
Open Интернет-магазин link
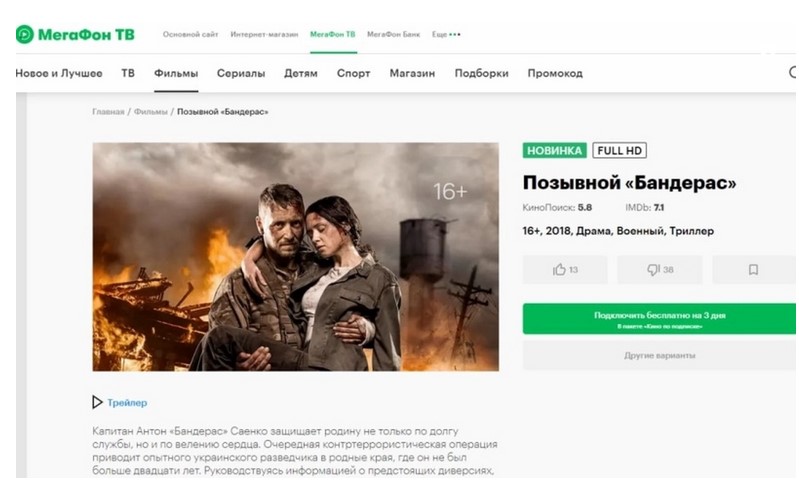tap(264, 35)
